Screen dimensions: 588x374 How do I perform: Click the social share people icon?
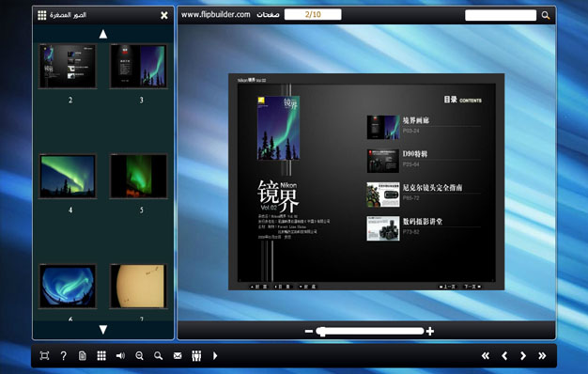tap(196, 355)
